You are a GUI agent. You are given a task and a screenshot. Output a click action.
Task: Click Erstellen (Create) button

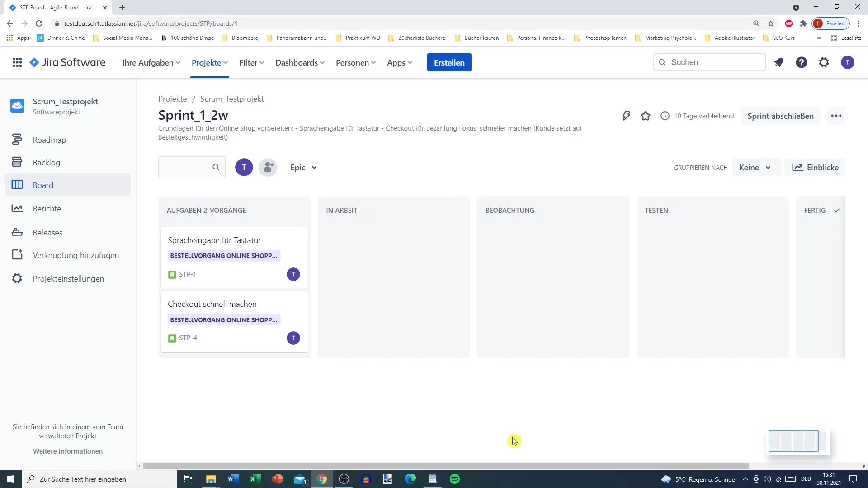tap(449, 62)
